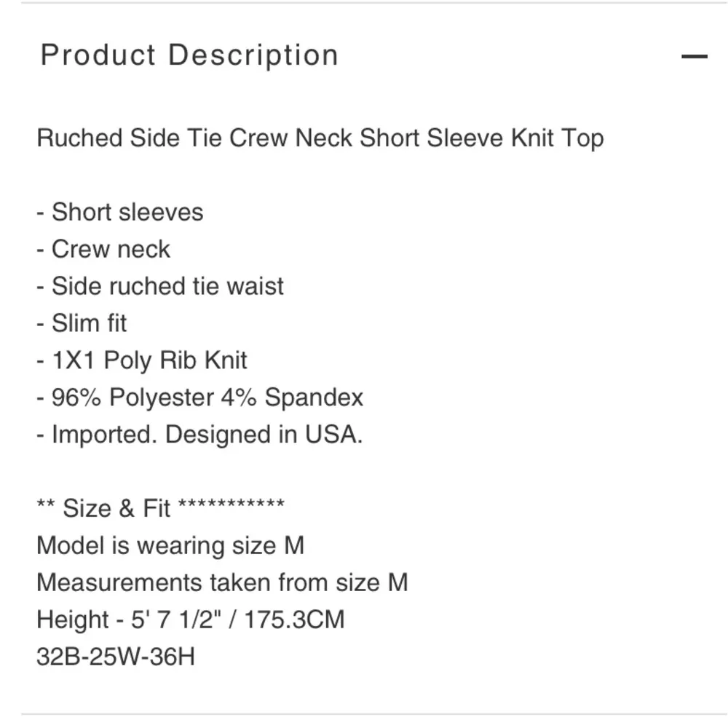728x728 pixels.
Task: Select the model height measurement line
Action: click(191, 620)
